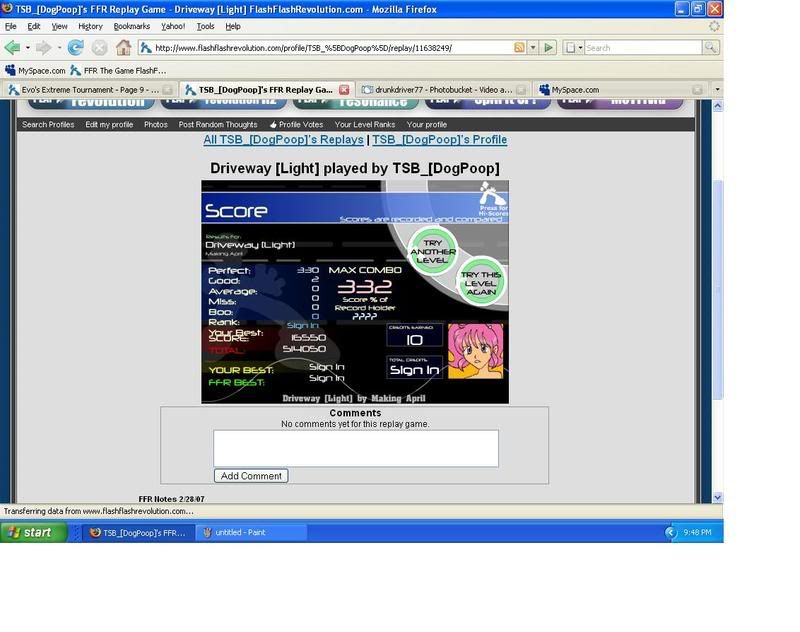Open the TSB_[DogPoop]'s Profile link
The image size is (800, 632).
[x=439, y=140]
